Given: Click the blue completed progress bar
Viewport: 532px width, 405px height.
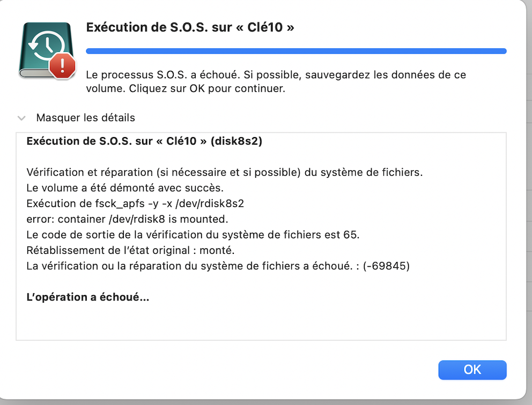Looking at the screenshot, I should pyautogui.click(x=296, y=51).
